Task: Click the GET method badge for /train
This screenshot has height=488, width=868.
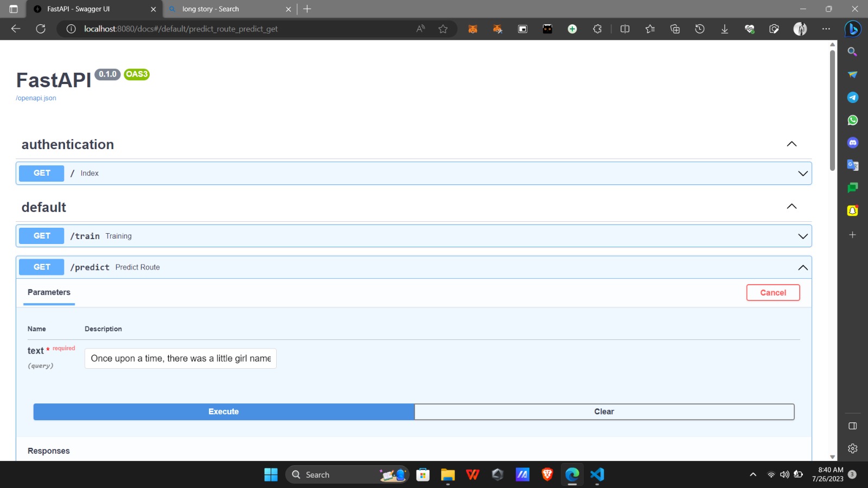Action: 42,236
